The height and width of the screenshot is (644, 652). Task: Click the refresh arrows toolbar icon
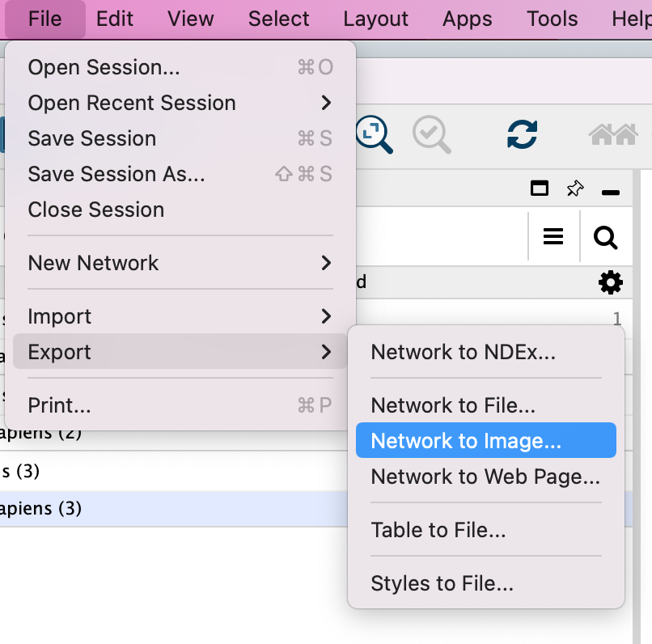(522, 134)
